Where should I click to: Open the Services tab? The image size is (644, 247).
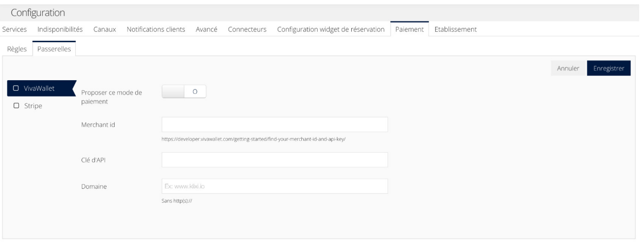(x=14, y=29)
